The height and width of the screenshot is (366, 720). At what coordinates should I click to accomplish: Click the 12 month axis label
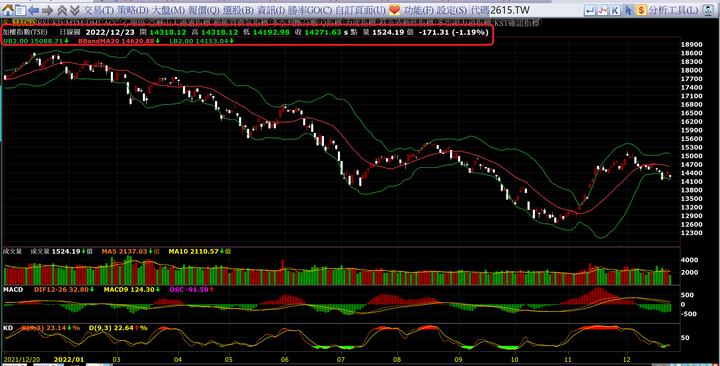tap(627, 360)
